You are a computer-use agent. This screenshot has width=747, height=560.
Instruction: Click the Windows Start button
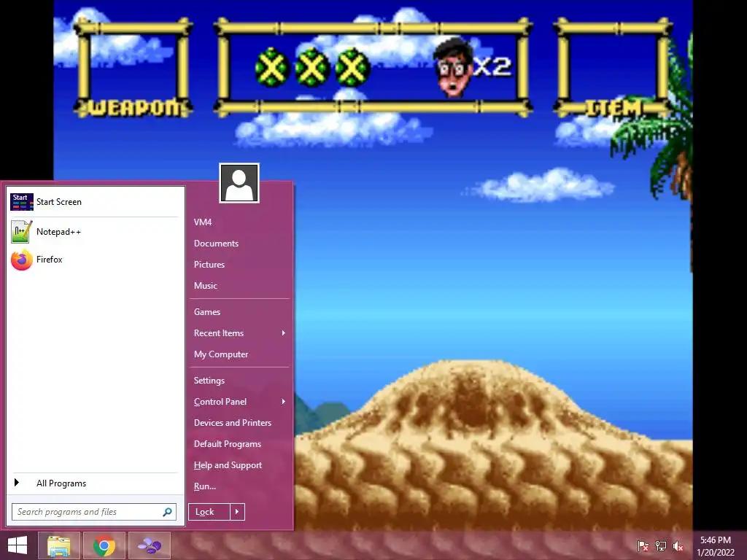[x=18, y=545]
